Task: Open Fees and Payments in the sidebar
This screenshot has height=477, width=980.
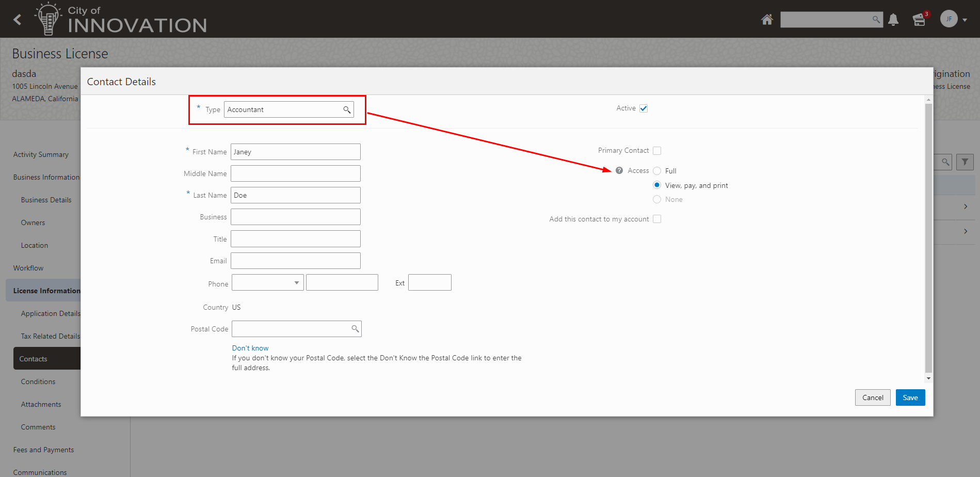Action: coord(43,450)
